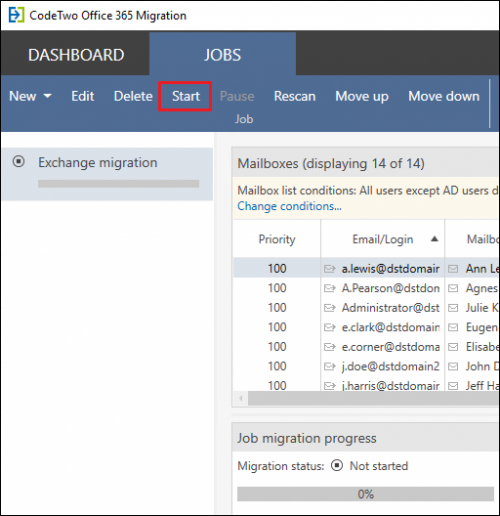
Task: Click source mailbox icon beside a.lewis
Action: 330,269
